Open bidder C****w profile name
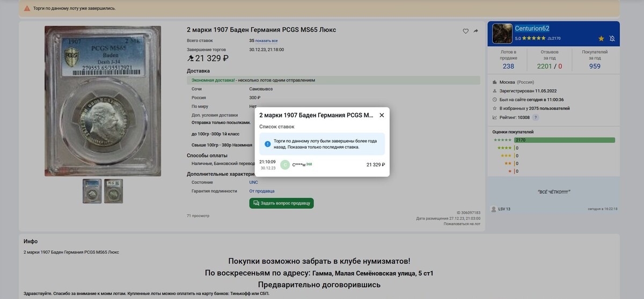The width and height of the screenshot is (644, 299). (x=299, y=165)
